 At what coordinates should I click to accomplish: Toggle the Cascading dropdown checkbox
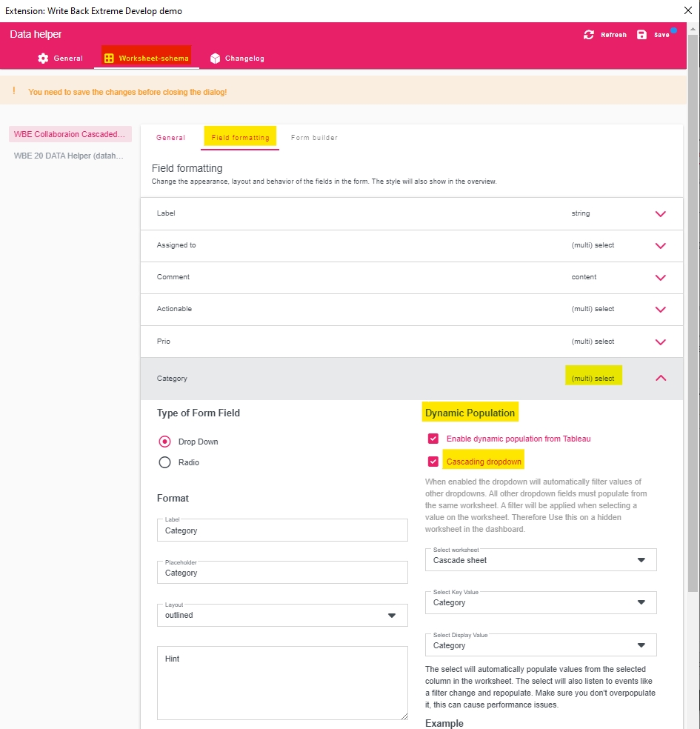tap(433, 462)
